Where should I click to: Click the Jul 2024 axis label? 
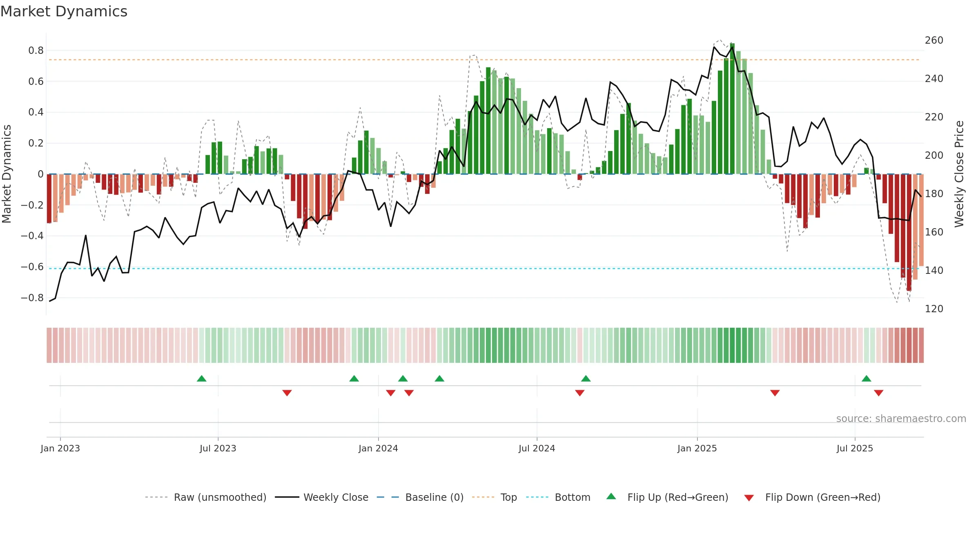pos(537,448)
